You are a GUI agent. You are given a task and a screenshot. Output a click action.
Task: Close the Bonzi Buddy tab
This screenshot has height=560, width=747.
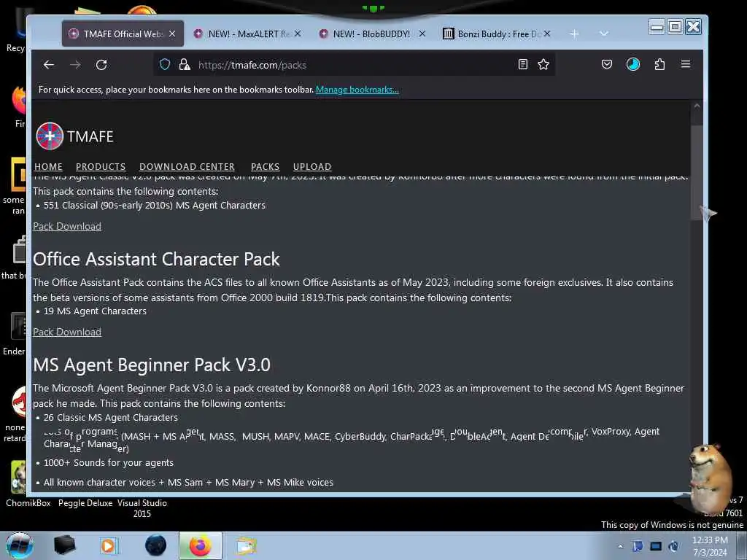[x=547, y=34]
